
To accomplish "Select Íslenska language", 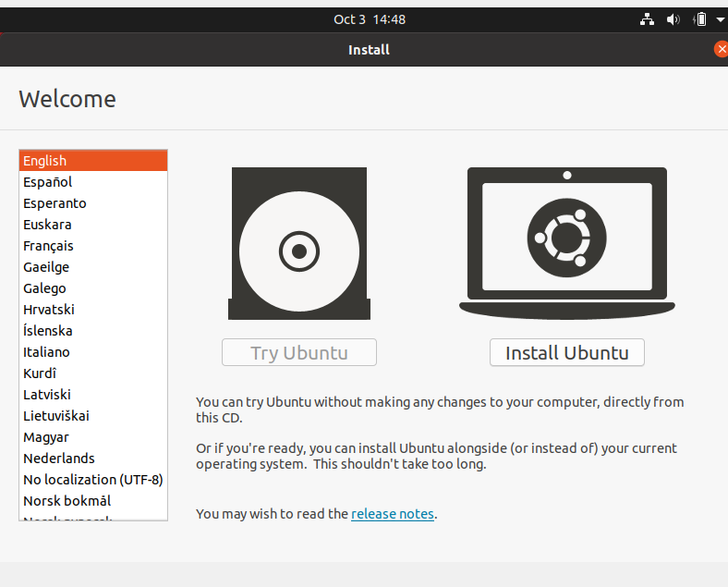I will point(93,331).
